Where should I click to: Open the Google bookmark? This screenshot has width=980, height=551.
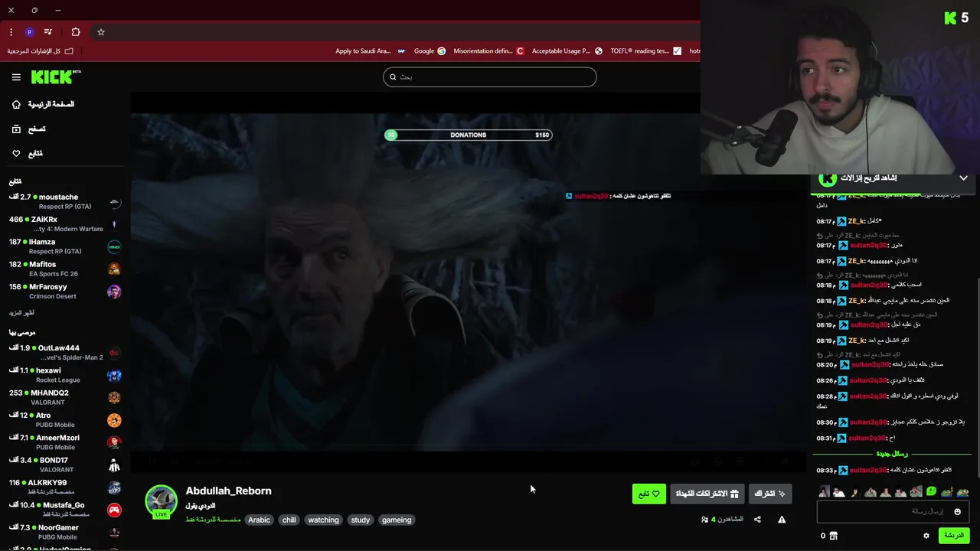coord(430,51)
